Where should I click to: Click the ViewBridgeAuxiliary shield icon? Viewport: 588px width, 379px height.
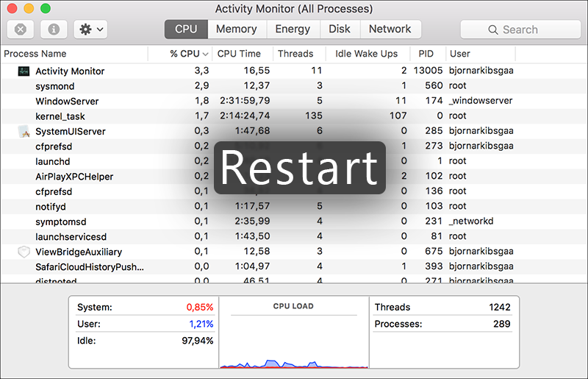click(x=24, y=252)
